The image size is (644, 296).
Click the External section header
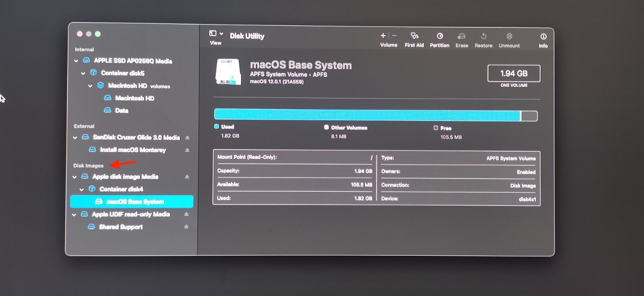(84, 126)
